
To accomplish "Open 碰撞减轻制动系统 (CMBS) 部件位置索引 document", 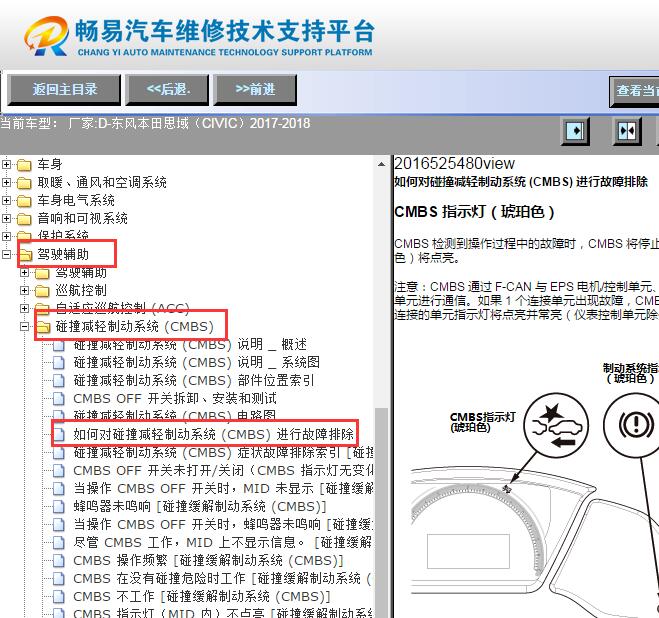I will point(194,380).
